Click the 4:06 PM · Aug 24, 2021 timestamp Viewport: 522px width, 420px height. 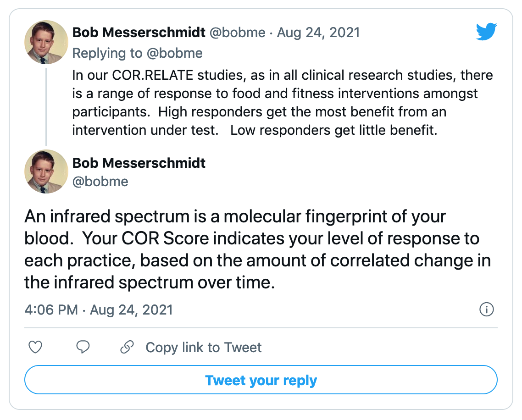pyautogui.click(x=99, y=310)
